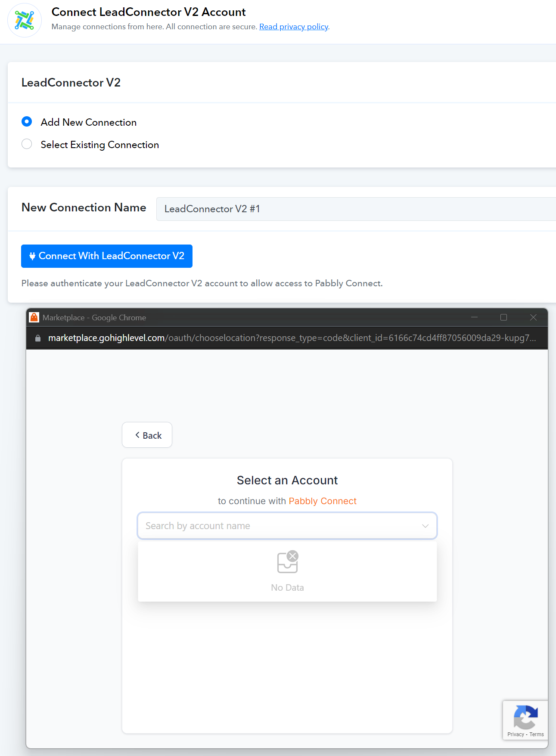Click Connect With LeadConnector V2 button

107,256
